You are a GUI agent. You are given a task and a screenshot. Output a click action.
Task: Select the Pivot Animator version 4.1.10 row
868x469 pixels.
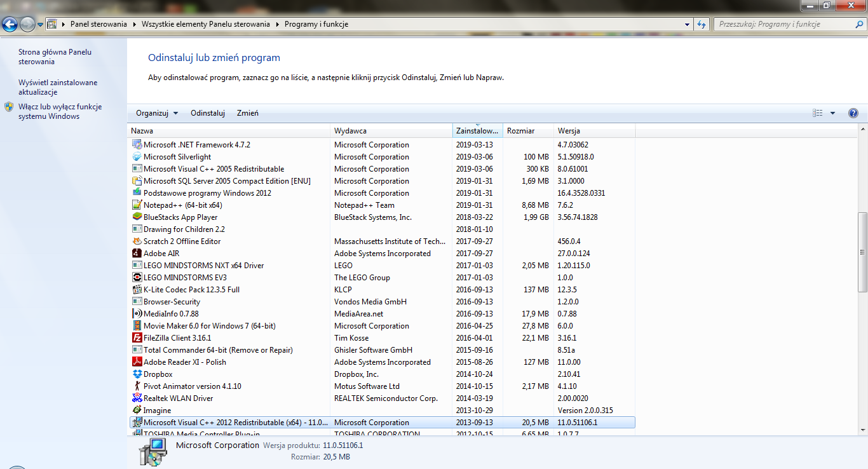point(383,386)
